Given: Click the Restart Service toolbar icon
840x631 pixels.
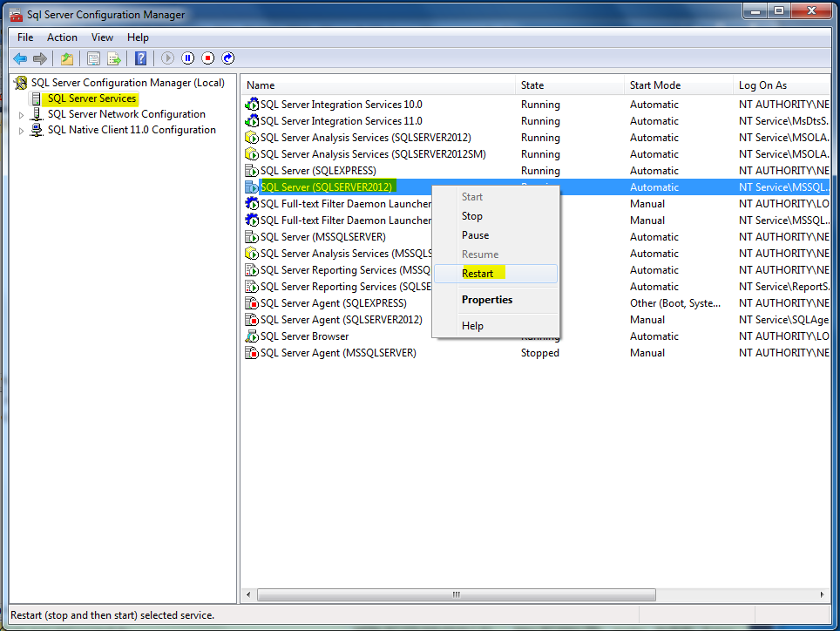Looking at the screenshot, I should [228, 58].
